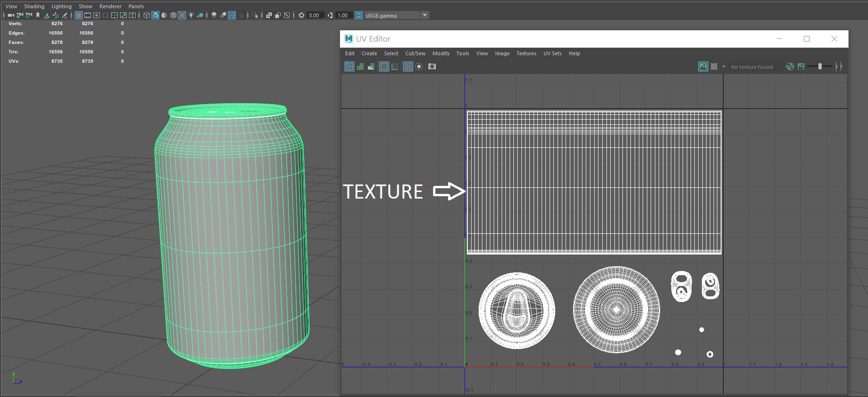Viewport: 868px width, 397px height.
Task: Switch viewport to wireframe shading
Action: tap(146, 15)
